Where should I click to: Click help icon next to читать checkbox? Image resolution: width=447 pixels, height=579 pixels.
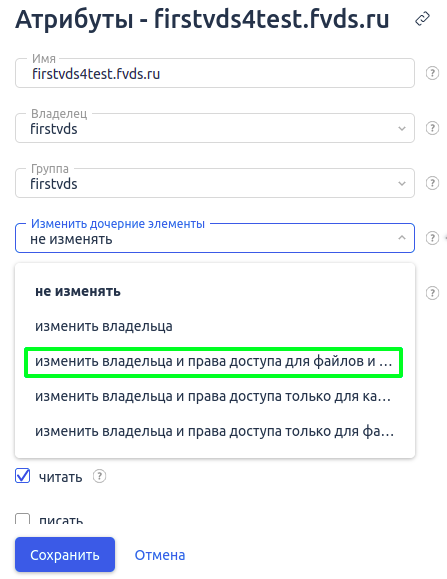[99, 476]
